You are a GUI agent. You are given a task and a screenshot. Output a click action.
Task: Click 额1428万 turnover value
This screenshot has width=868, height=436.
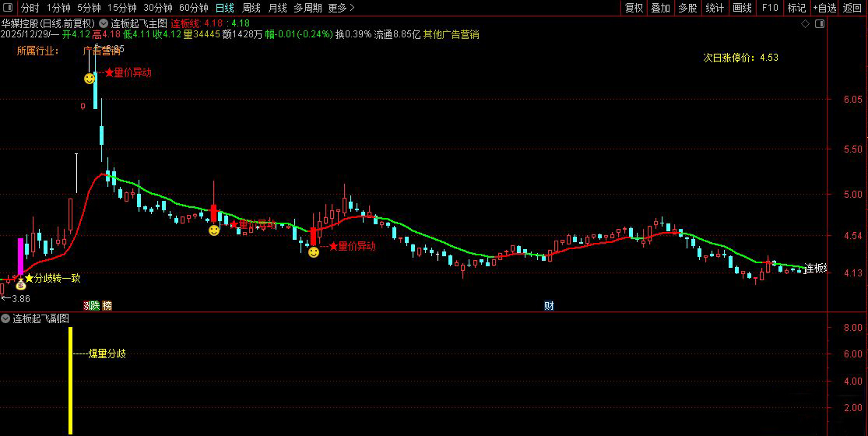coord(242,34)
